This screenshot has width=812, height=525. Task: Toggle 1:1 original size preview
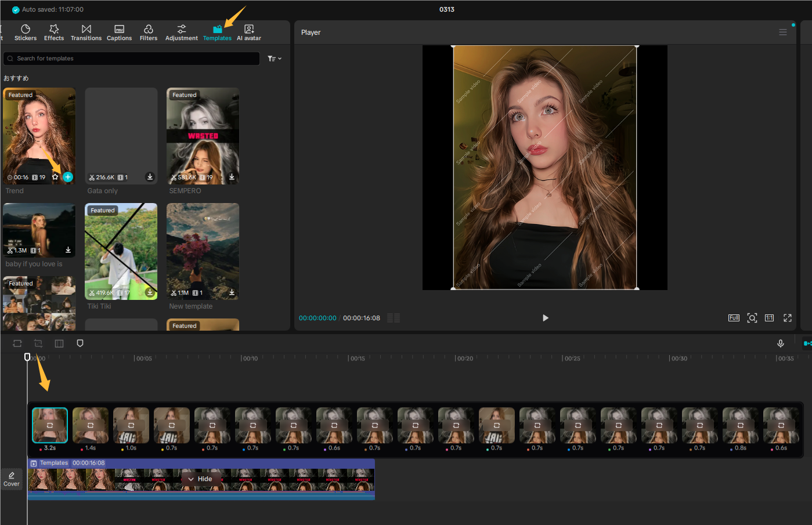click(x=770, y=318)
